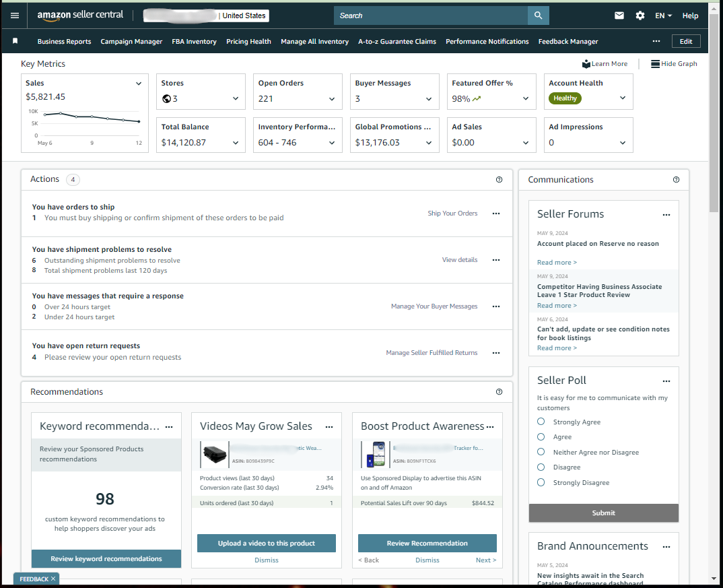Image resolution: width=723 pixels, height=588 pixels.
Task: Read more on Account placed on Reserve
Action: tap(557, 263)
